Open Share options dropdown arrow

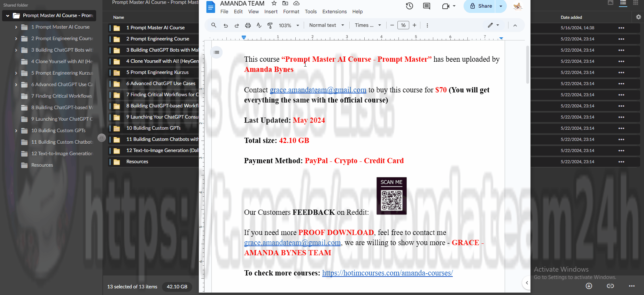[501, 6]
